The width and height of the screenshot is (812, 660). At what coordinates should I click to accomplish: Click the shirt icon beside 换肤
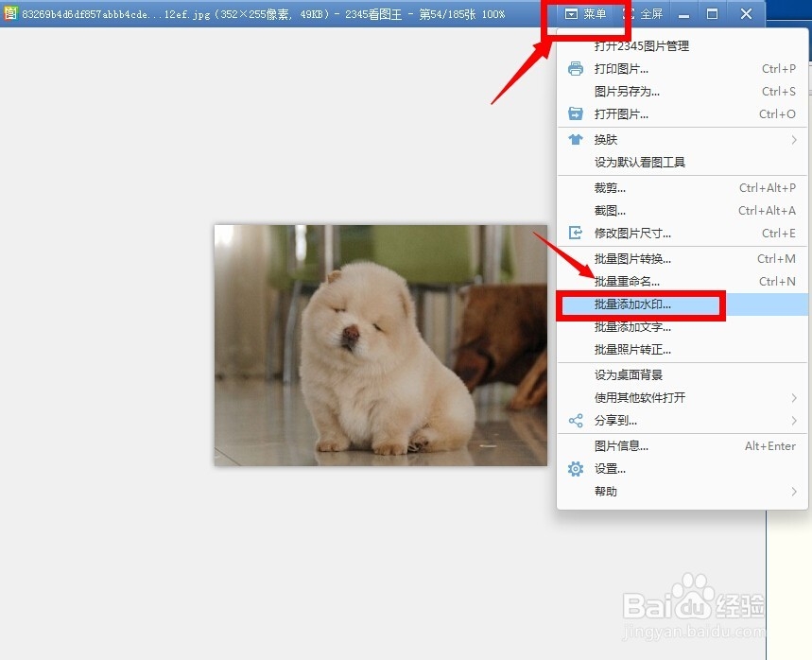click(576, 139)
